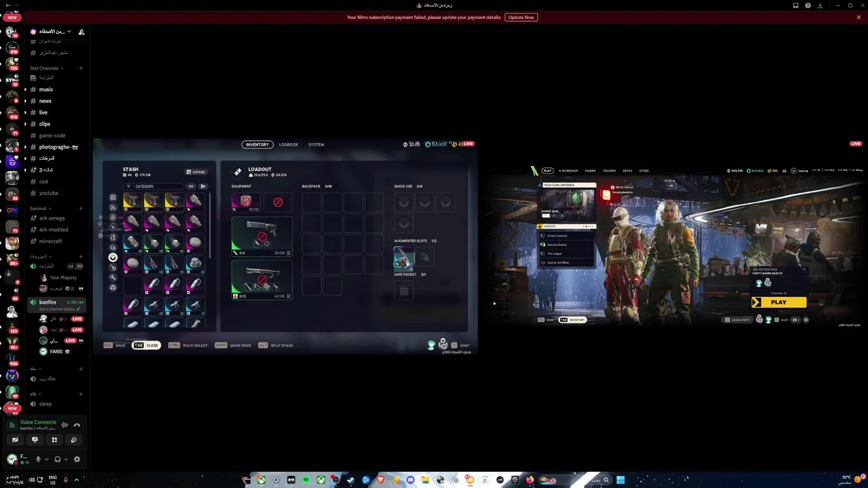Select the cube stash filter
868x488 pixels.
tap(113, 287)
